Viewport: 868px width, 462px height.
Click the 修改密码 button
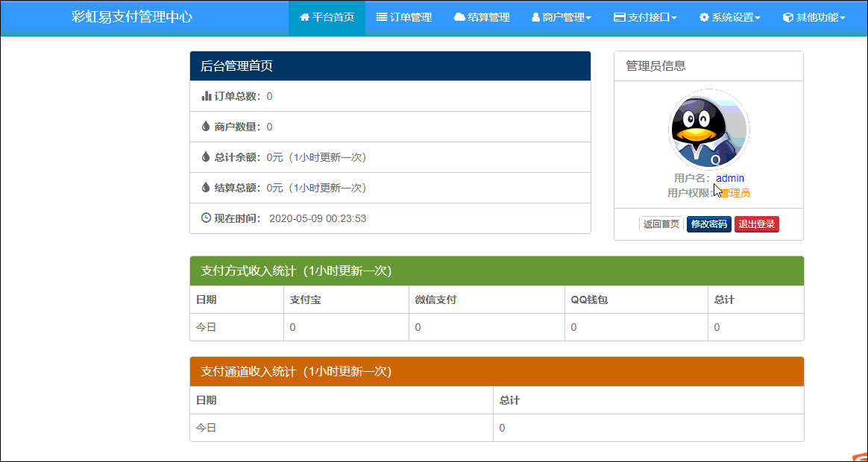pyautogui.click(x=708, y=224)
